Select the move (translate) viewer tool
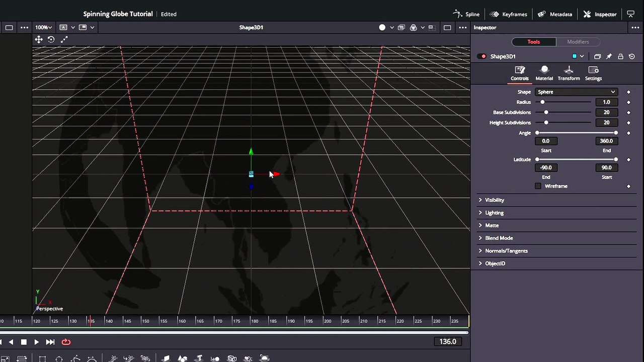This screenshot has width=644, height=362. [39, 39]
